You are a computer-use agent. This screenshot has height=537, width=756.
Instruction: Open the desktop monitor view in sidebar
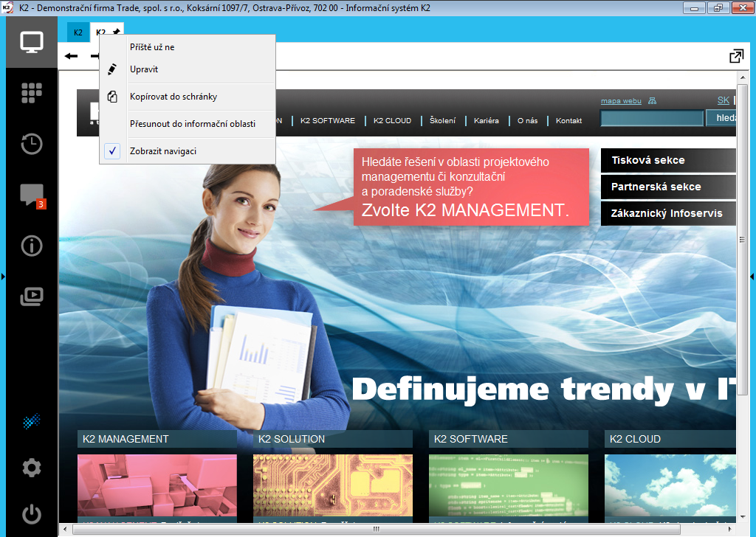(31, 42)
